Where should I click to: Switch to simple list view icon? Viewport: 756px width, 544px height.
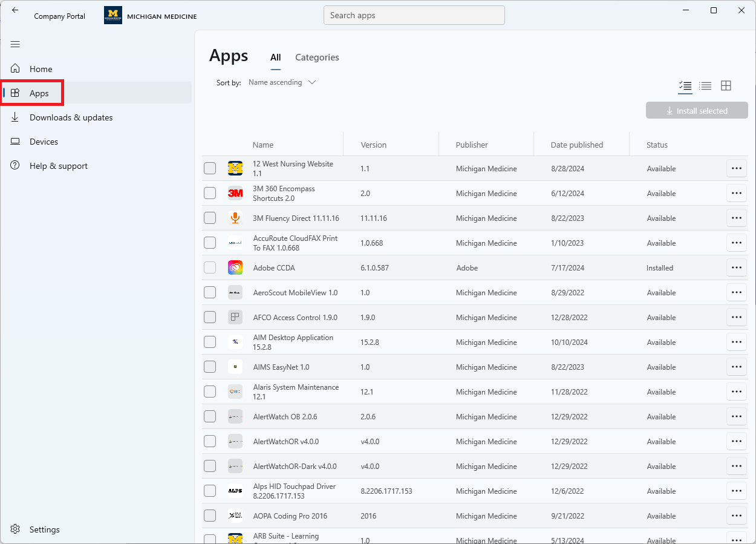coord(705,86)
